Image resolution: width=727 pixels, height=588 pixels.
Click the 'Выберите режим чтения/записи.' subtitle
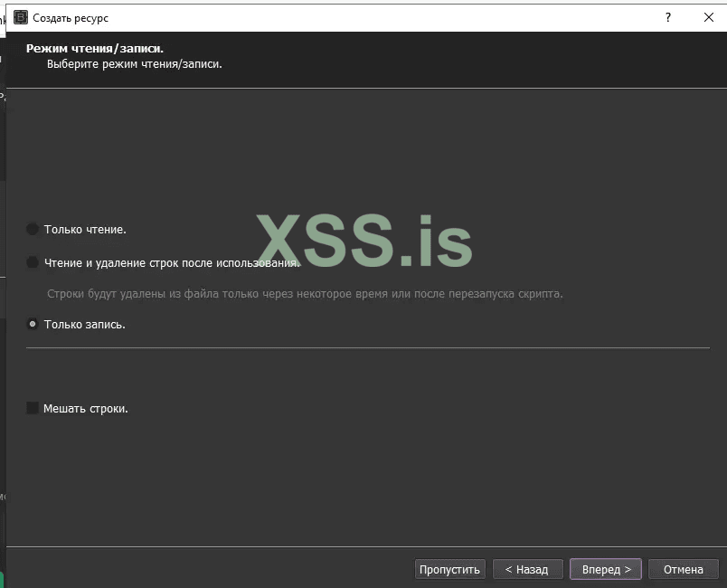(x=135, y=64)
